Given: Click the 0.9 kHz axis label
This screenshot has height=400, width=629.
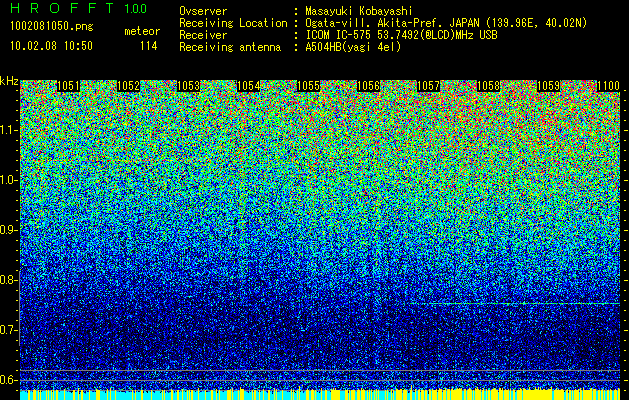Looking at the screenshot, I should click(9, 230).
